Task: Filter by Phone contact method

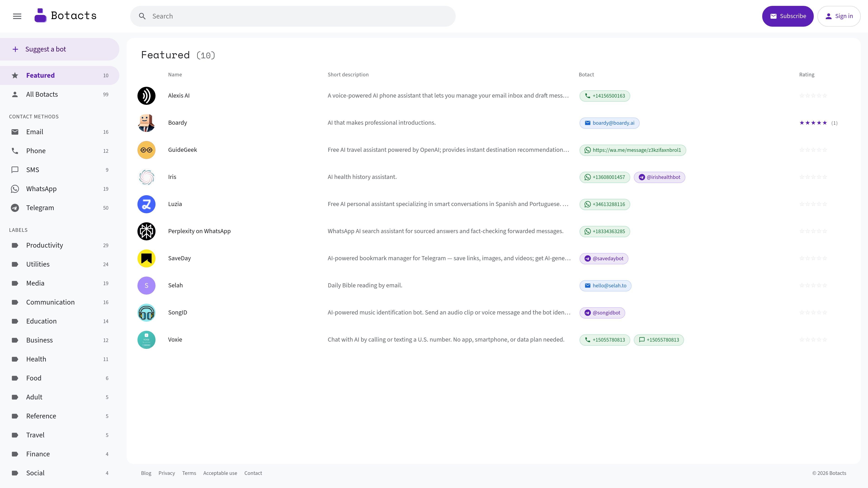Action: 60,151
